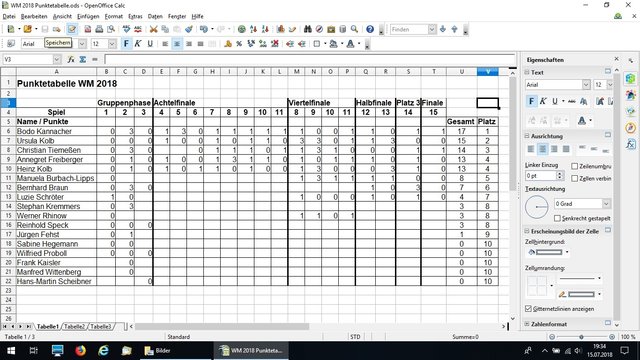Click the Bold (F) icon in formatting toolbar
This screenshot has width=640, height=360.
pyautogui.click(x=126, y=44)
